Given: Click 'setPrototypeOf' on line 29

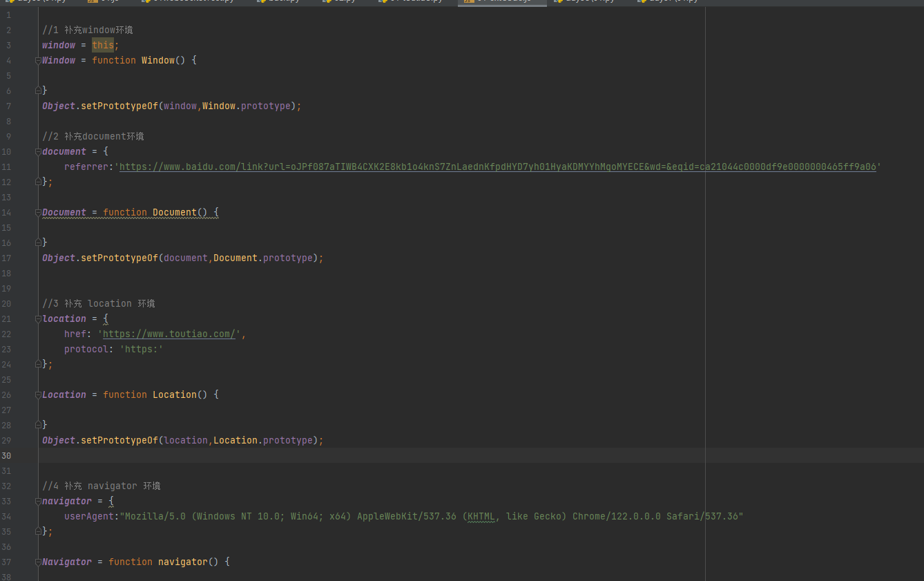Looking at the screenshot, I should coord(119,440).
